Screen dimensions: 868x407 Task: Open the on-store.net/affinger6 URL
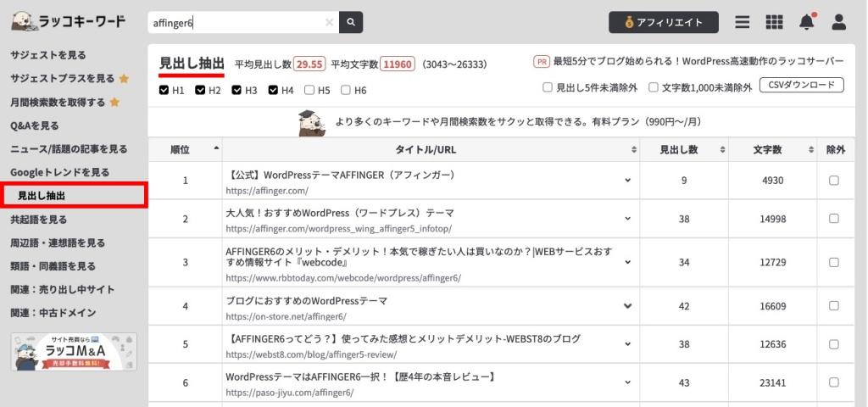(x=287, y=316)
